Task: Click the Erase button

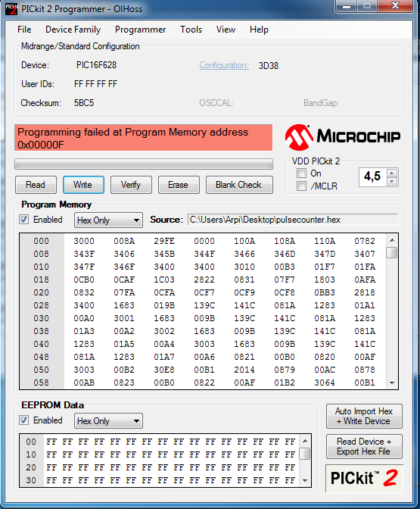Action: coord(179,185)
